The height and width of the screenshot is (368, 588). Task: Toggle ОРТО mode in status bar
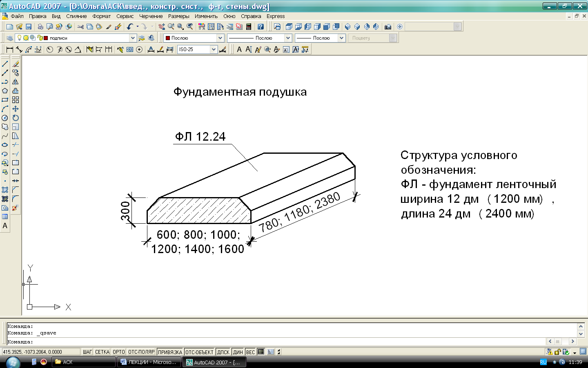pyautogui.click(x=118, y=352)
